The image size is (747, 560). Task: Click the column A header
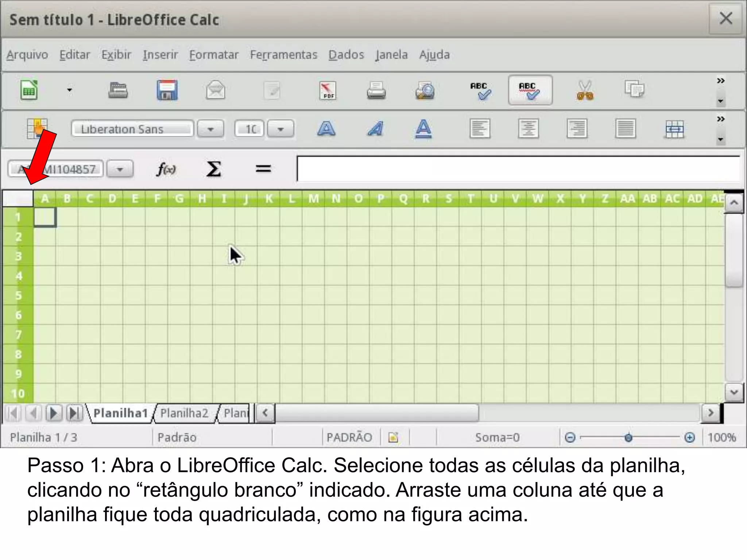click(x=45, y=199)
